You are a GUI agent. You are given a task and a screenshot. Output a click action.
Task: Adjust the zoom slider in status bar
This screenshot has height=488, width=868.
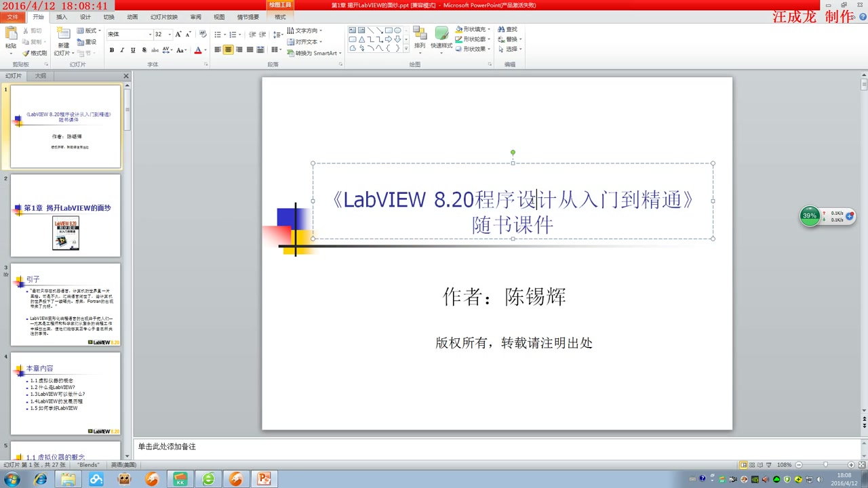pos(825,465)
